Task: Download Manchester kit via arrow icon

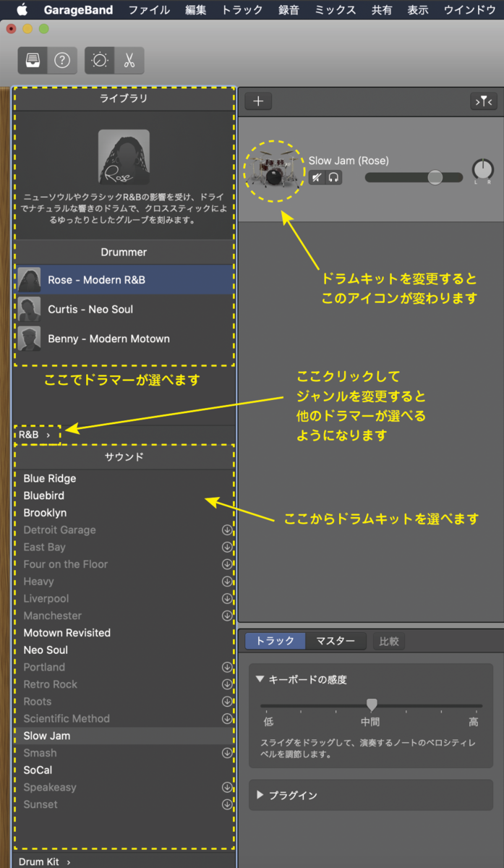Action: [x=227, y=616]
